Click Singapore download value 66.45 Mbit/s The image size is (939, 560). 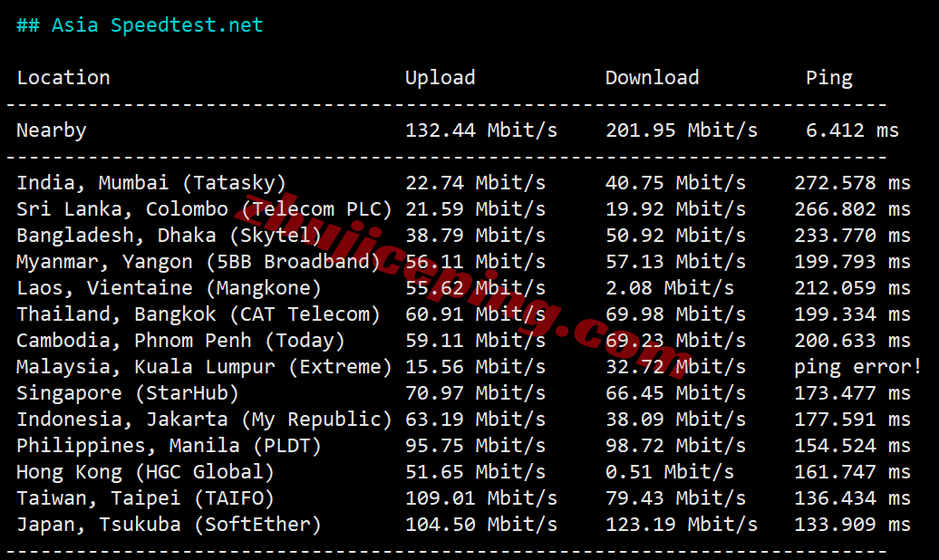(x=675, y=393)
